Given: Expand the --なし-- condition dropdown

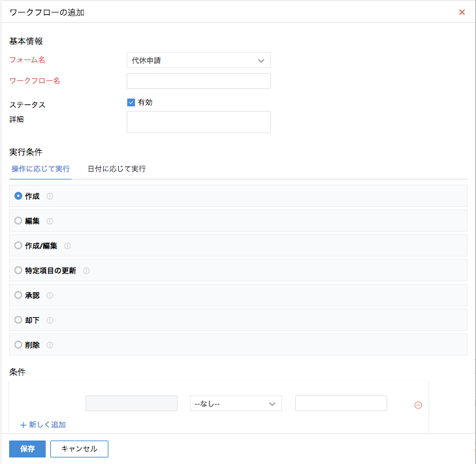Looking at the screenshot, I should pos(235,404).
